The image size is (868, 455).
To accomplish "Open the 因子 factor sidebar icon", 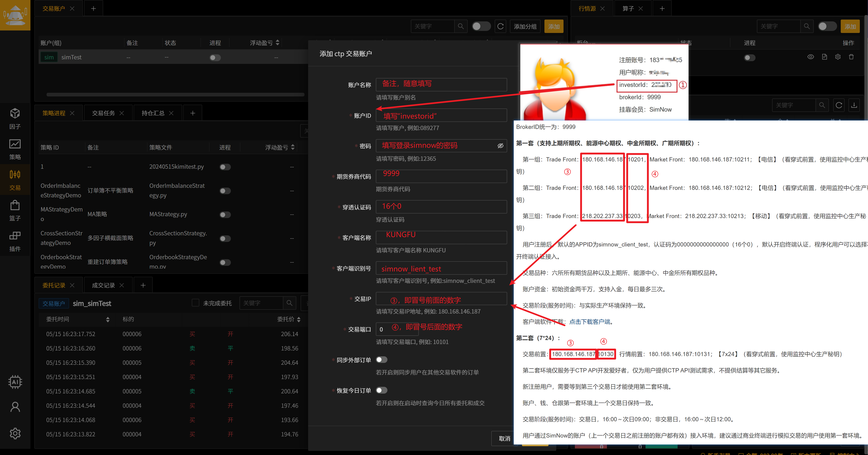I will pos(15,119).
